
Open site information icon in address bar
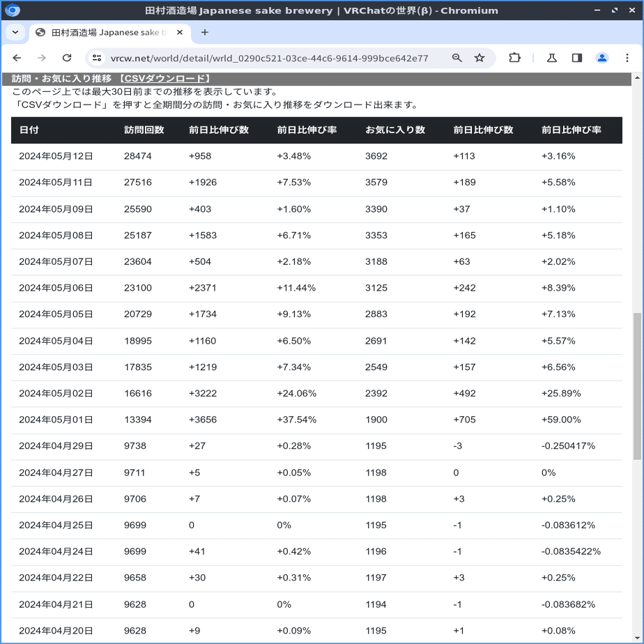coord(97,58)
